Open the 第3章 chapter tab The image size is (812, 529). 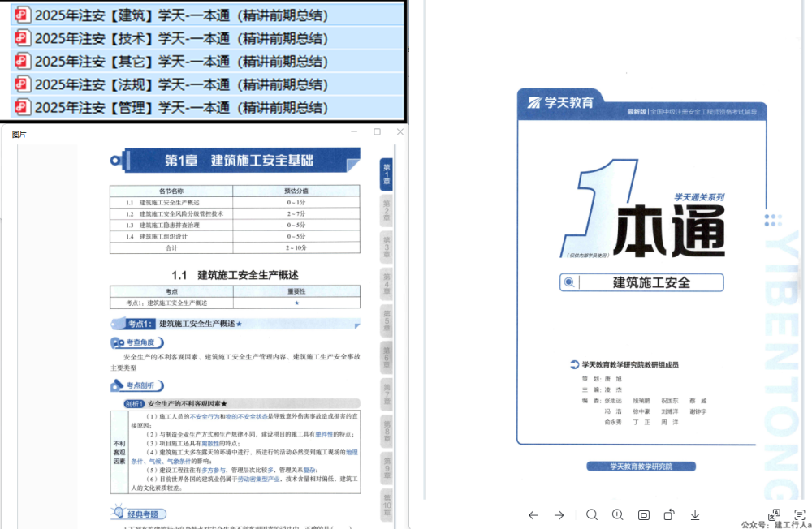(x=387, y=247)
